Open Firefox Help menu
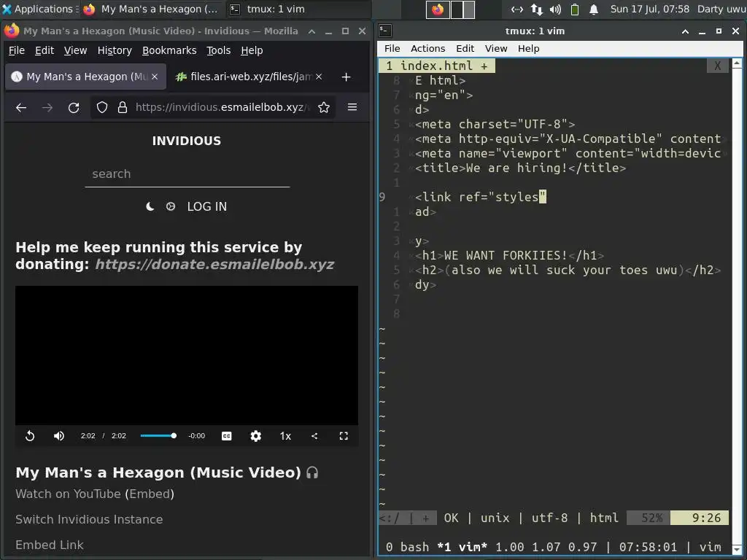The height and width of the screenshot is (560, 747). point(252,50)
